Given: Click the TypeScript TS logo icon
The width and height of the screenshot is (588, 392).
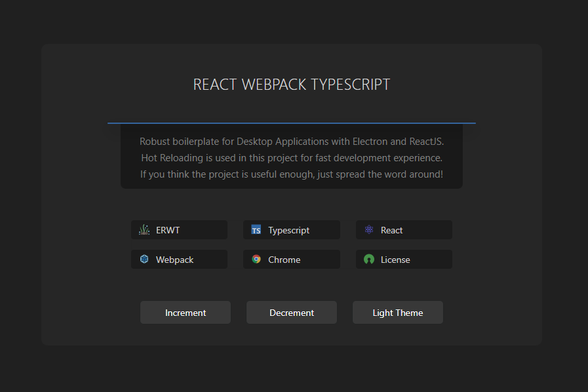Looking at the screenshot, I should click(x=256, y=229).
